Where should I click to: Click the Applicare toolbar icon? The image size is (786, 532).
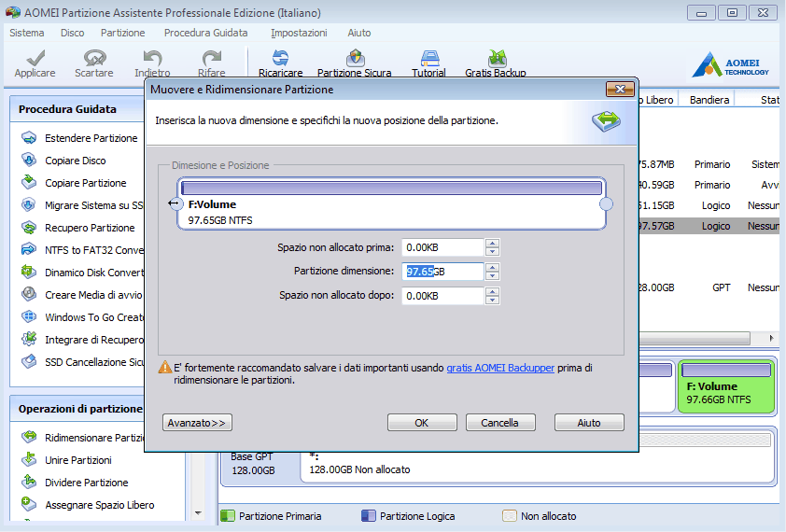click(35, 58)
